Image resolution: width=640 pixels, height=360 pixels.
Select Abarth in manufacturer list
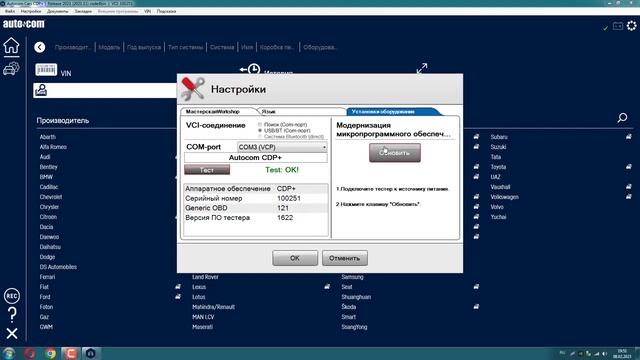(47, 137)
